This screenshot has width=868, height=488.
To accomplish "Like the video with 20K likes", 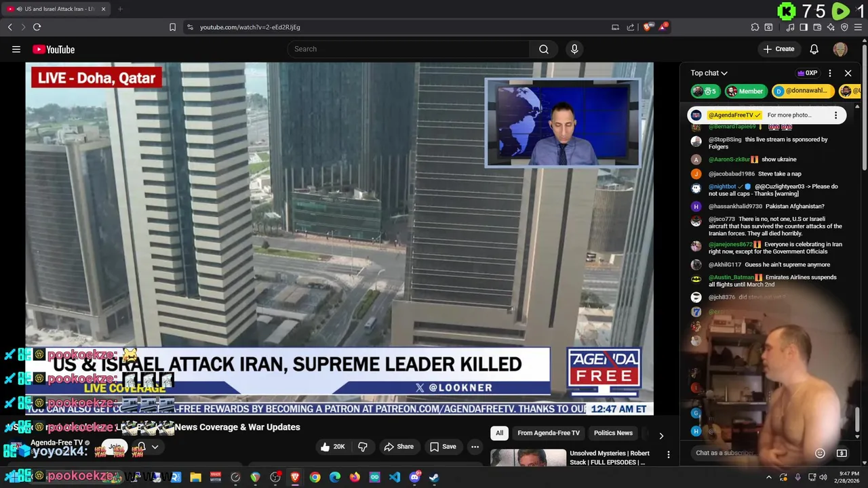I will pos(334,447).
